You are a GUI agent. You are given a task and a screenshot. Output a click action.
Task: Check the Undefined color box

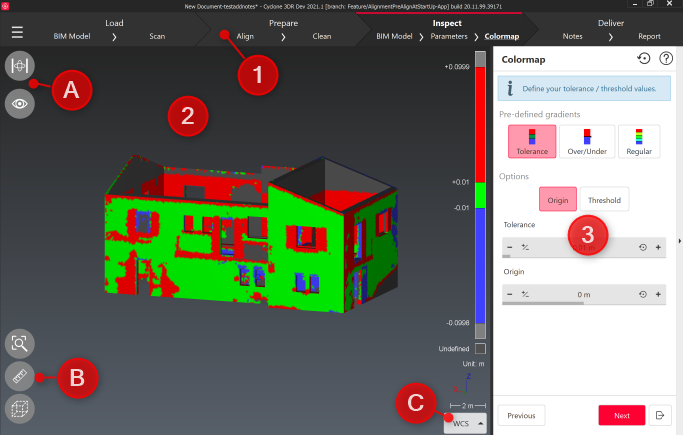point(480,348)
